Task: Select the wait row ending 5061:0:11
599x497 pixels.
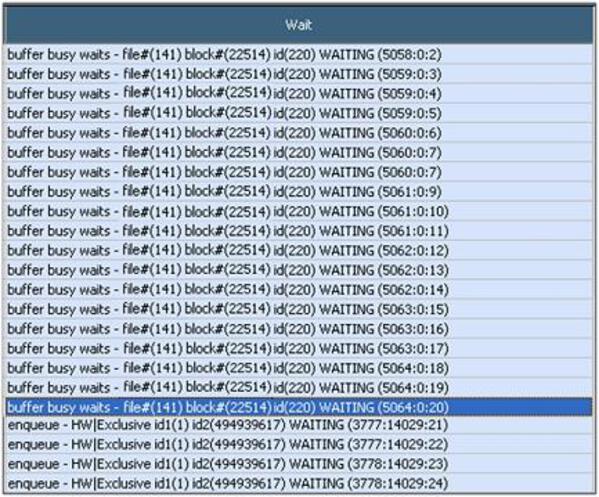Action: pos(298,231)
